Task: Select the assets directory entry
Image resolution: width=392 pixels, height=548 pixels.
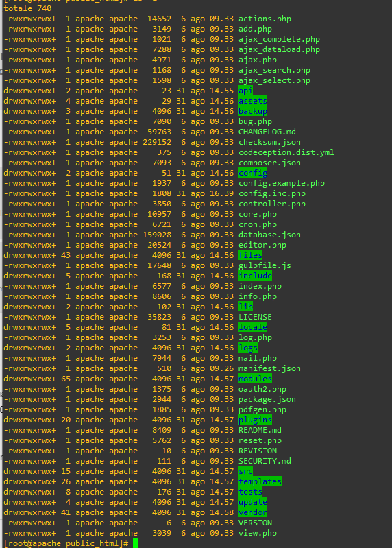Action: tap(253, 101)
